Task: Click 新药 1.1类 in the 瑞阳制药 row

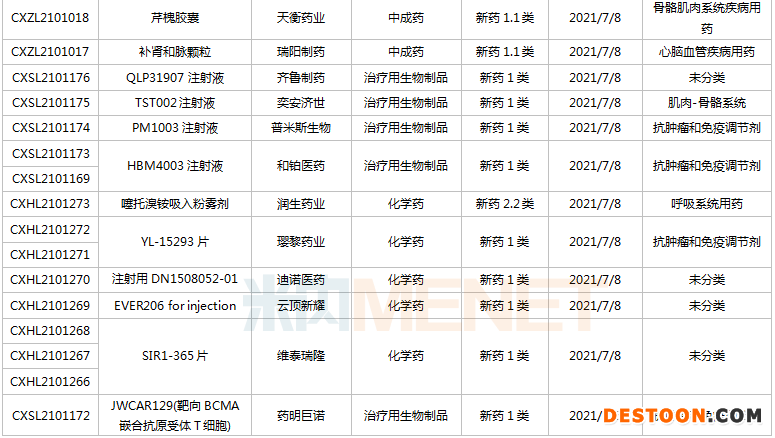Action: pyautogui.click(x=505, y=52)
